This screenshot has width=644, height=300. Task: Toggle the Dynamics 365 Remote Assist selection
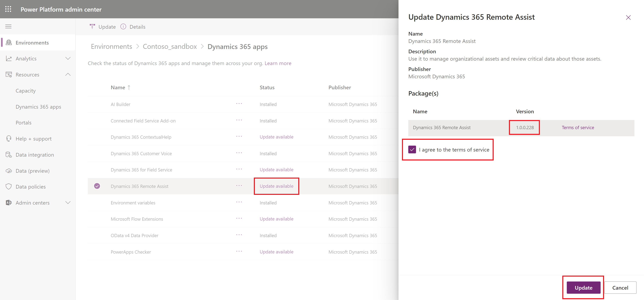point(97,186)
